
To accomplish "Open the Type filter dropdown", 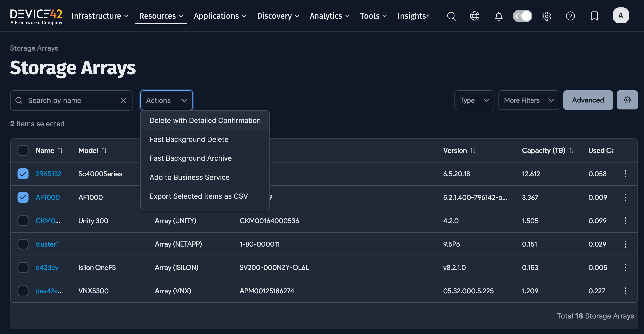I will click(474, 100).
